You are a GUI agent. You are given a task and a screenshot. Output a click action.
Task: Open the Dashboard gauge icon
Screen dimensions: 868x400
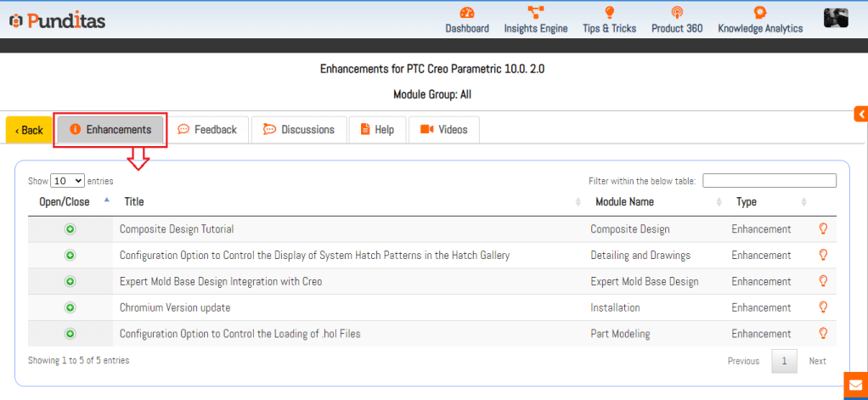[x=467, y=13]
